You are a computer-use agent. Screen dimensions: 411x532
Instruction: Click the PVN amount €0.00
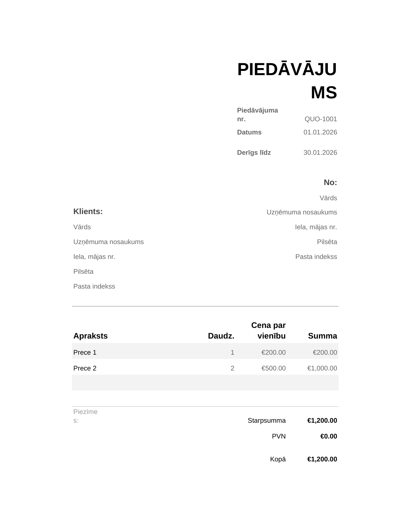click(329, 436)
